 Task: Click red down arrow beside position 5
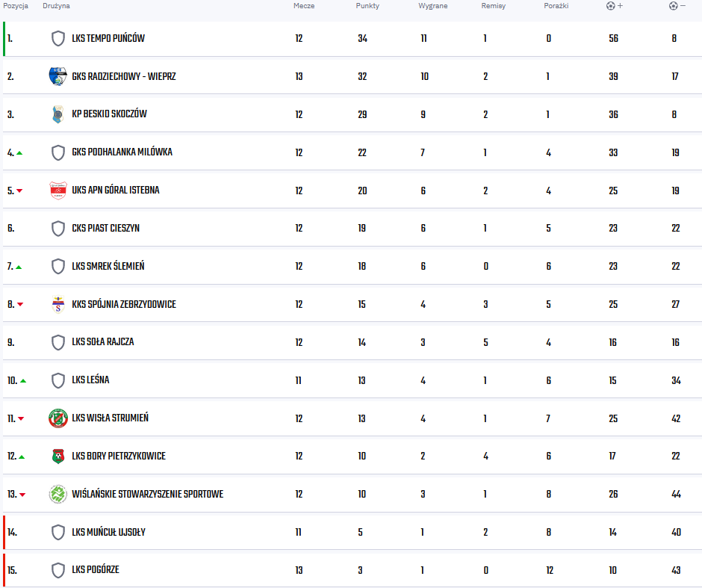click(19, 191)
